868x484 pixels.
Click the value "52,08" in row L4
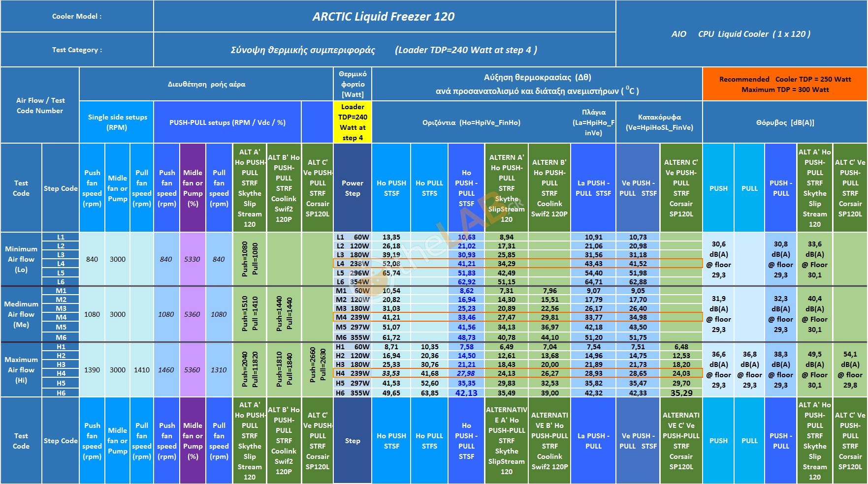point(391,264)
